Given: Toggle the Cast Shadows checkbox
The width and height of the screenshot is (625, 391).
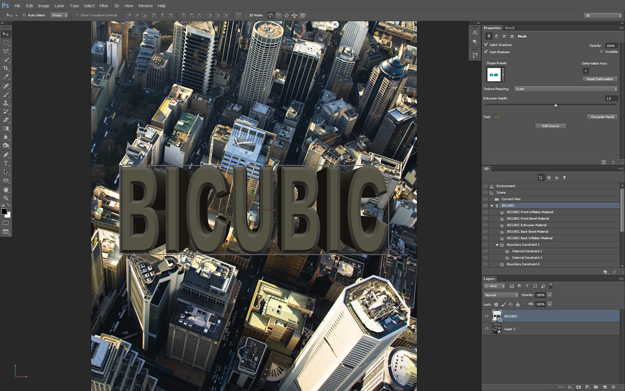Looking at the screenshot, I should [x=486, y=52].
